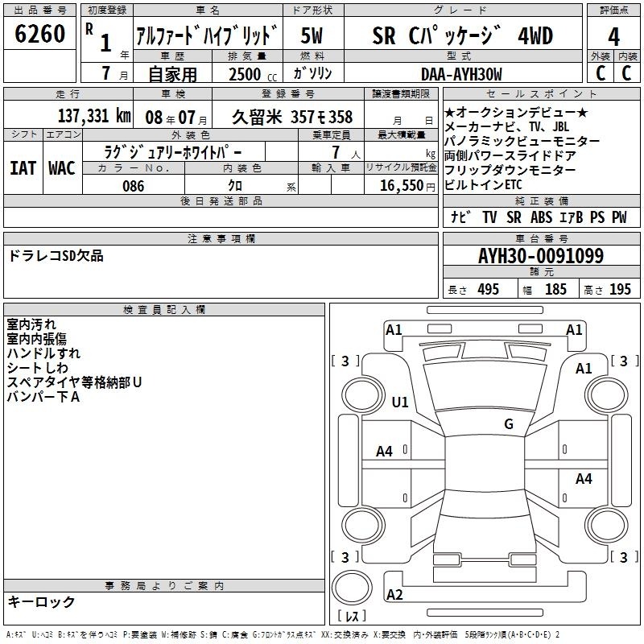The width and height of the screenshot is (644, 644).
Task: Select the overall evaluation score 4
Action: tap(613, 36)
